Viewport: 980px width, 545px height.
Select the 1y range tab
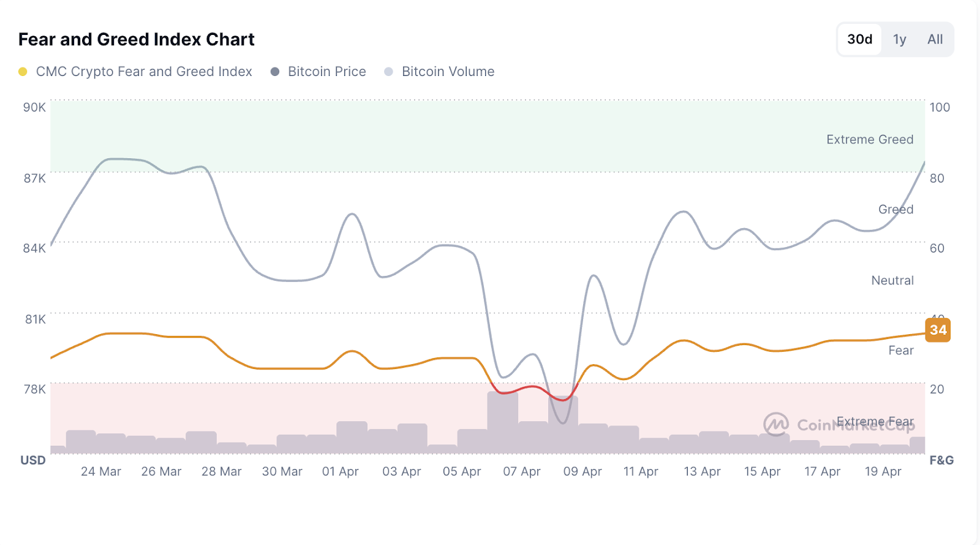pos(899,39)
